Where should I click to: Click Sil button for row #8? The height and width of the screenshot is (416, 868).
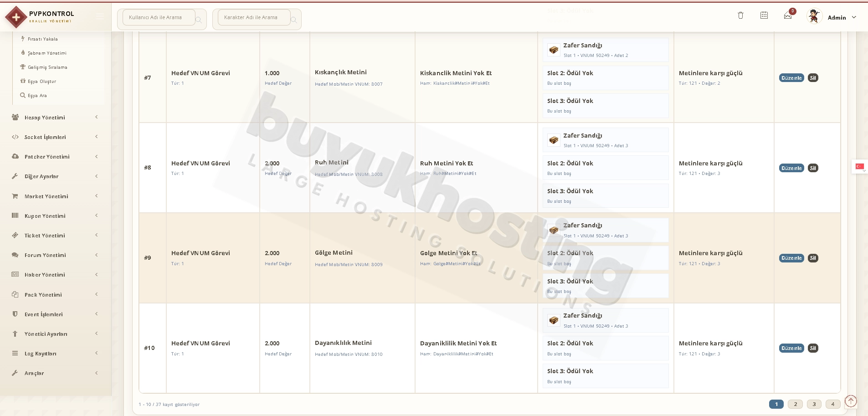click(x=813, y=168)
